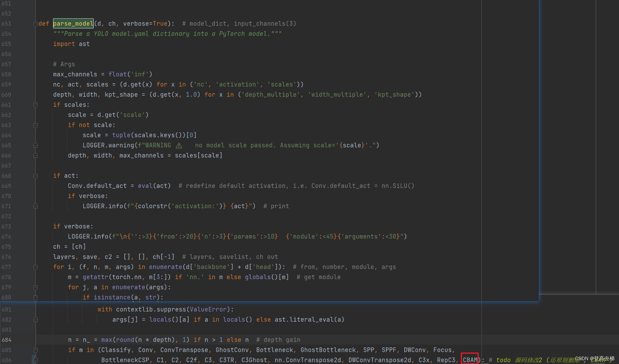
Task: Click line number 684 in the gutter
Action: 7,340
